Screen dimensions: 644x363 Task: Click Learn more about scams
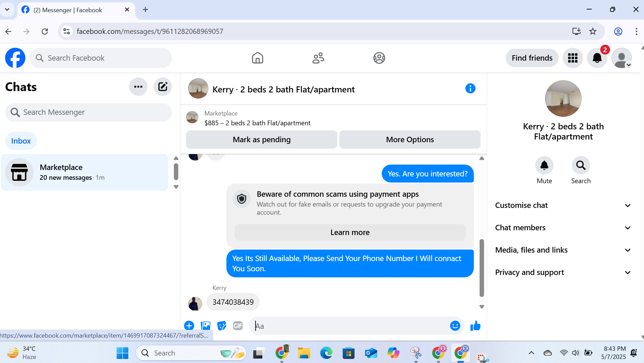[350, 232]
